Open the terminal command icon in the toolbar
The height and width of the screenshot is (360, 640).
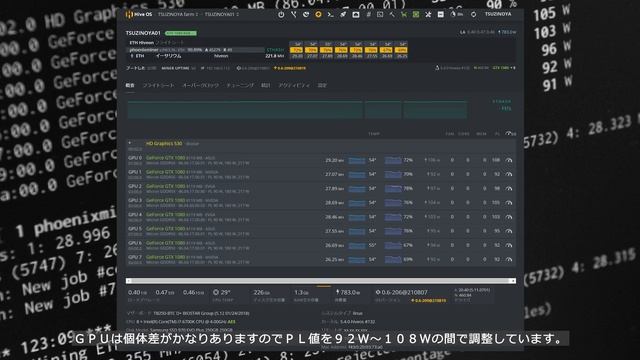[331, 14]
